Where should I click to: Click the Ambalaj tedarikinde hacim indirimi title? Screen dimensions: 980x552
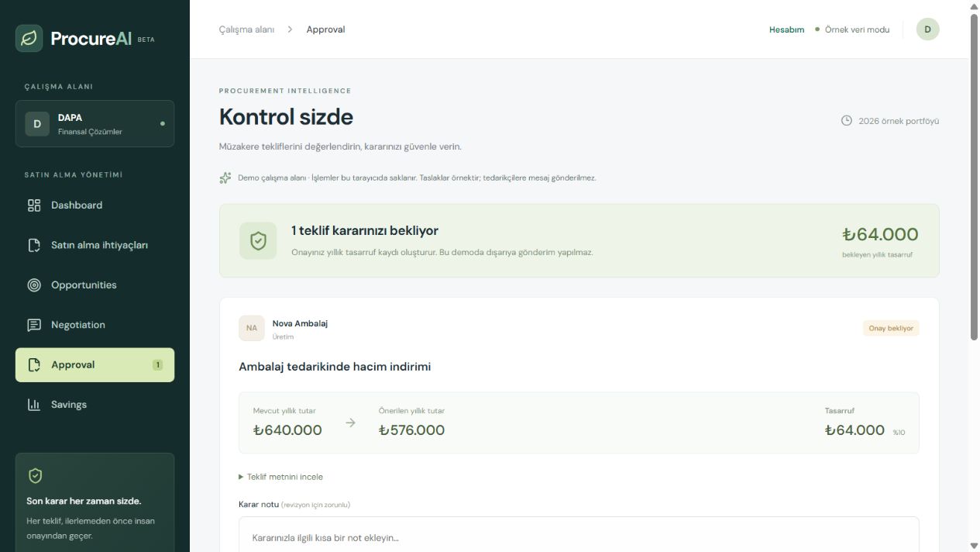pyautogui.click(x=335, y=367)
